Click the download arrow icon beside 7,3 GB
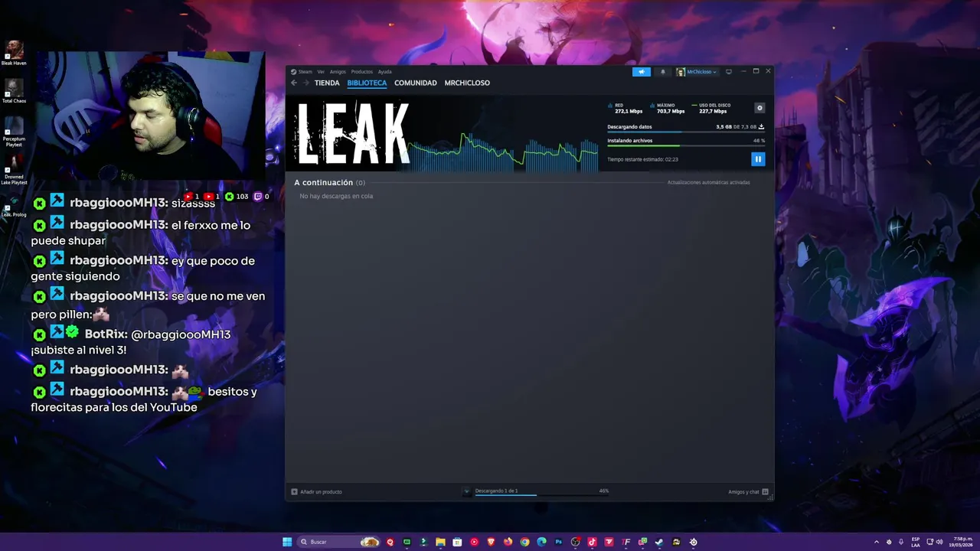This screenshot has height=551, width=980. click(761, 127)
